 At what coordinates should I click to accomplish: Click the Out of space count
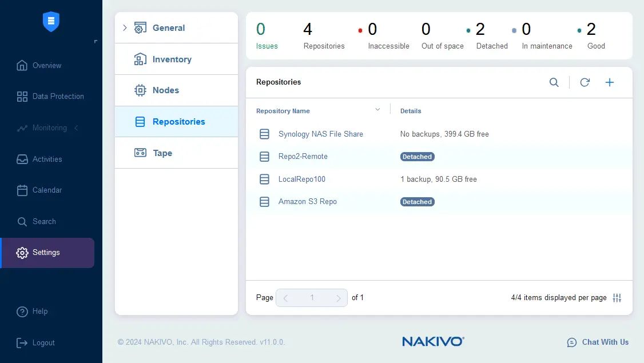pos(442,35)
